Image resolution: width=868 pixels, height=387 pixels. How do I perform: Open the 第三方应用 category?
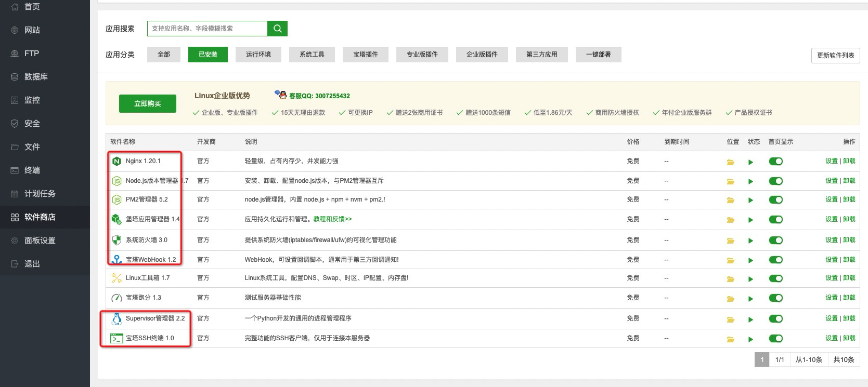point(542,55)
